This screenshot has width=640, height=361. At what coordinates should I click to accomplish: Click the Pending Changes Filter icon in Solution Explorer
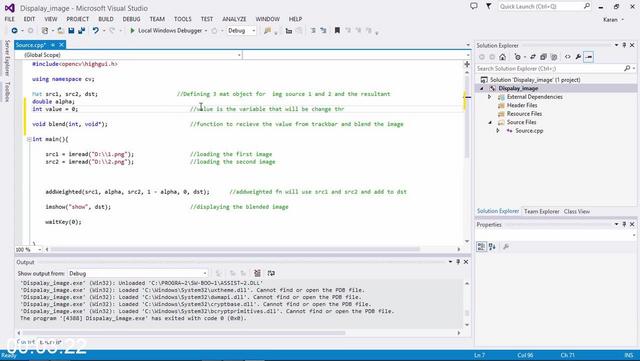click(518, 57)
